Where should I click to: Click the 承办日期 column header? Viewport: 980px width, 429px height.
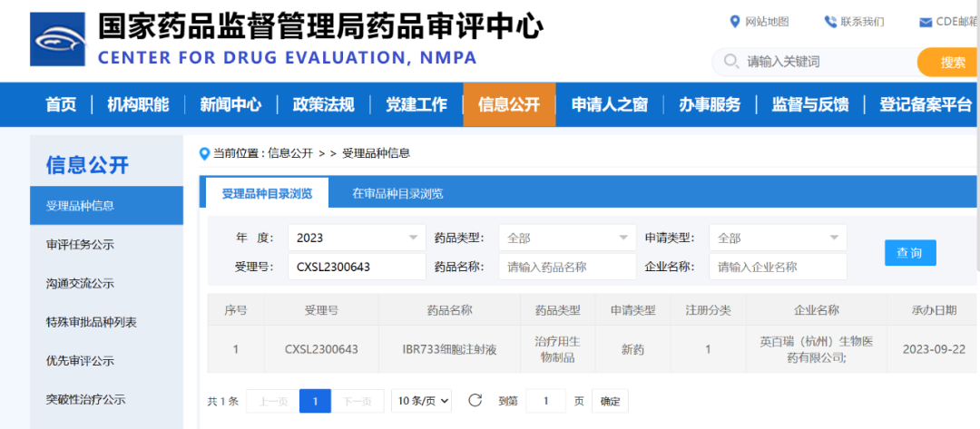(x=934, y=309)
